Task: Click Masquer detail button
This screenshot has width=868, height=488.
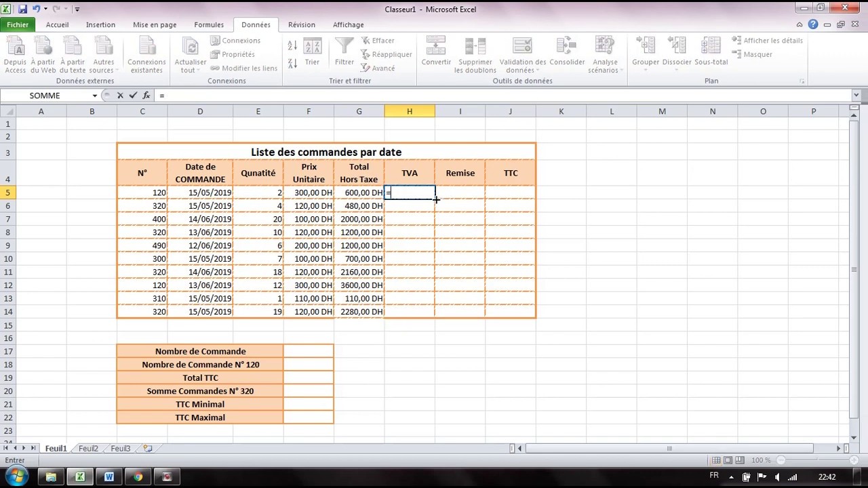Action: pyautogui.click(x=752, y=54)
